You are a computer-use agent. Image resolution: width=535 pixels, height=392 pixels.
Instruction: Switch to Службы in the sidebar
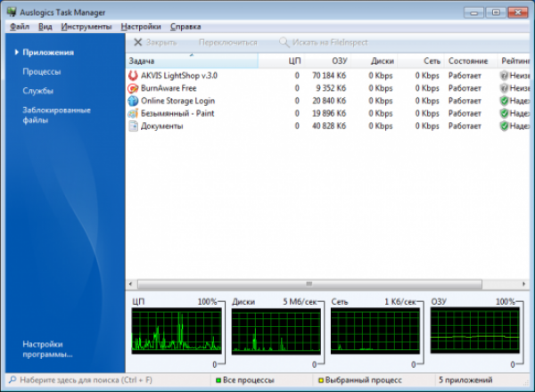[x=37, y=91]
